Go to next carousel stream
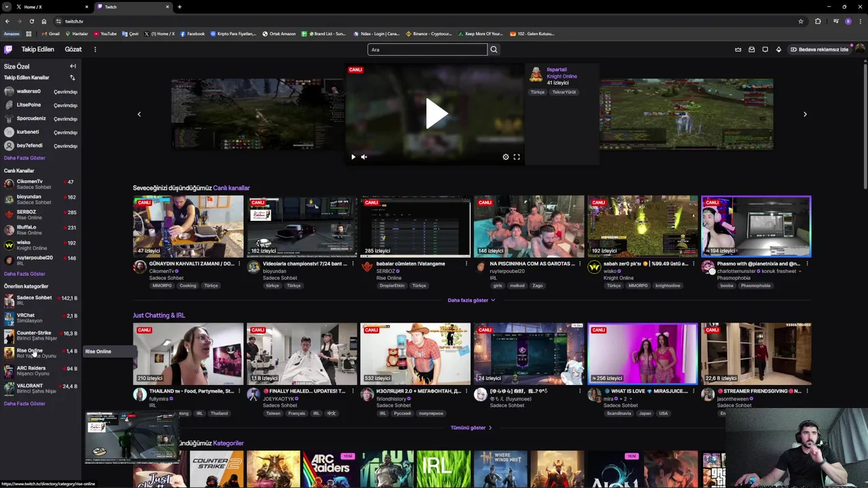The height and width of the screenshot is (488, 868). point(805,114)
